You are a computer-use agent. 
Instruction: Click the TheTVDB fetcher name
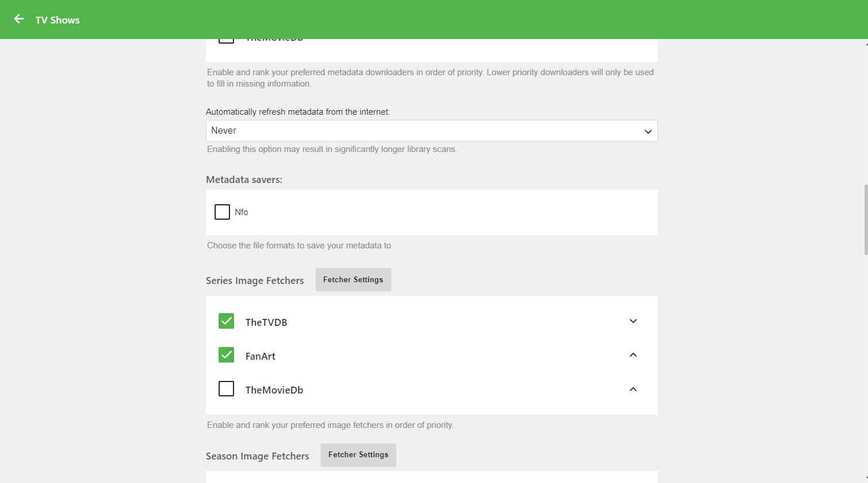point(266,322)
